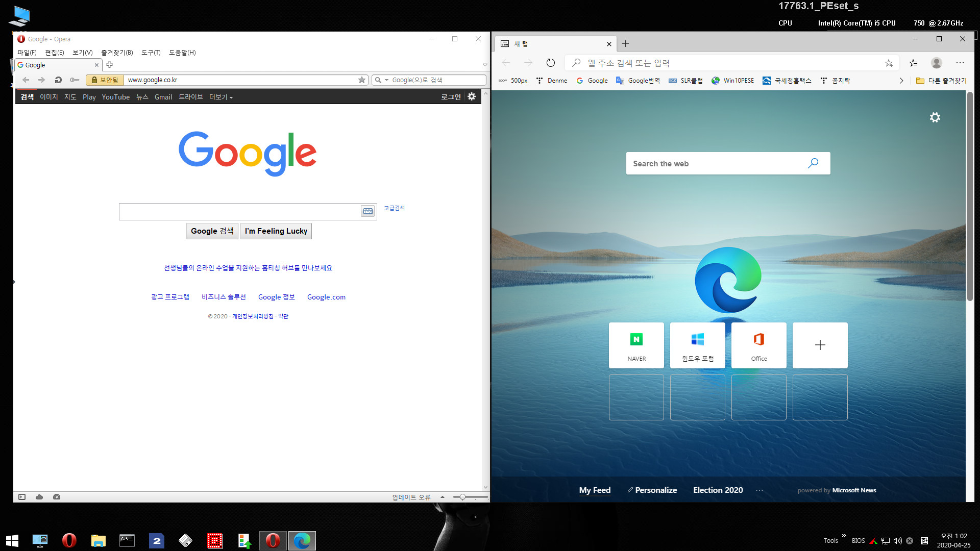This screenshot has height=551, width=980.
Task: Click 로그인 in Google bar
Action: 451,97
